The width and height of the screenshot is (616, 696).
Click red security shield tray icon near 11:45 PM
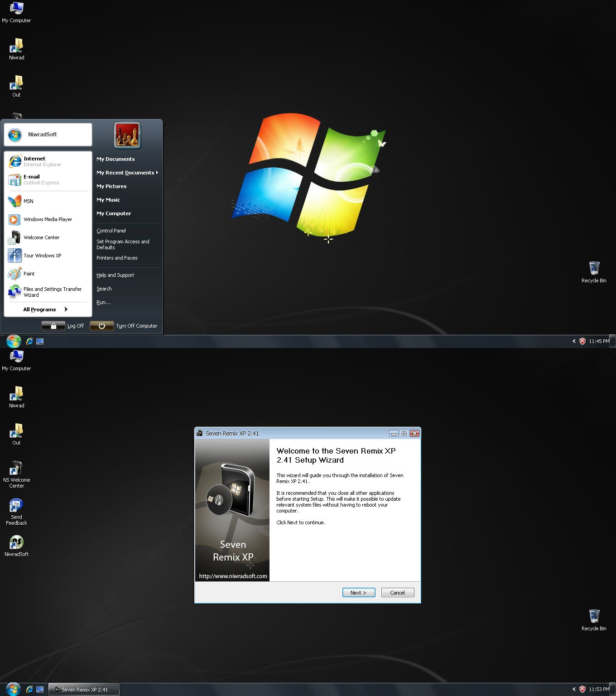(582, 341)
